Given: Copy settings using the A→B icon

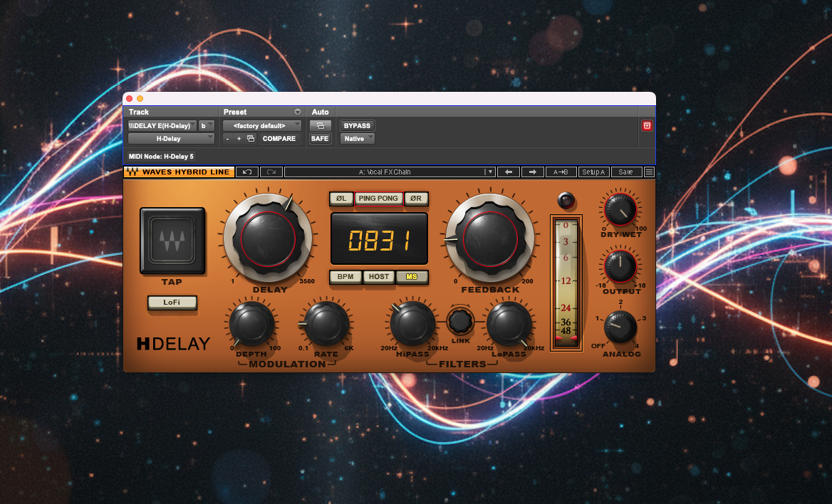Looking at the screenshot, I should [560, 172].
